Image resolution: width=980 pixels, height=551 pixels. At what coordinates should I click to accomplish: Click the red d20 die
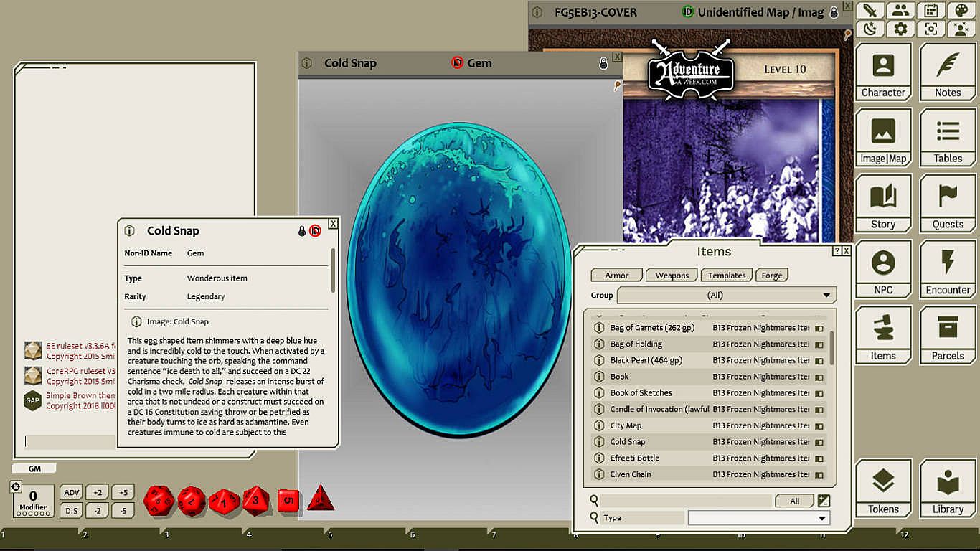pyautogui.click(x=159, y=500)
